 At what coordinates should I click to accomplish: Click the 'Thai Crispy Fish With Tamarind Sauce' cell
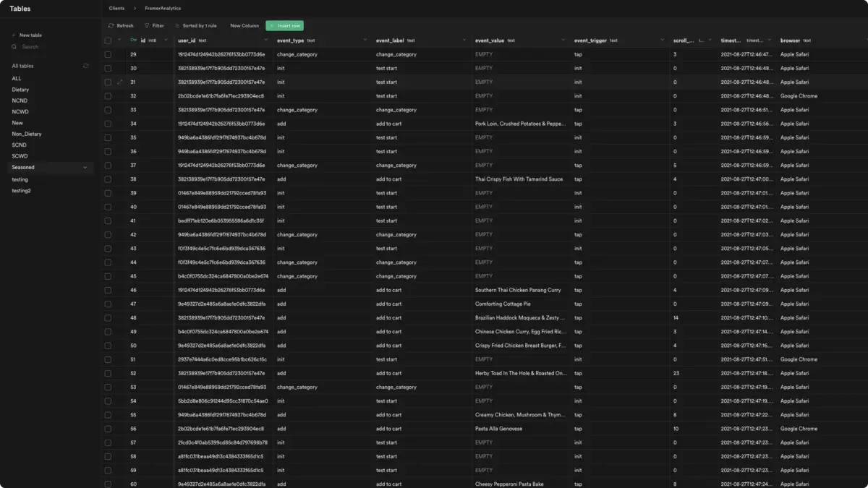519,179
